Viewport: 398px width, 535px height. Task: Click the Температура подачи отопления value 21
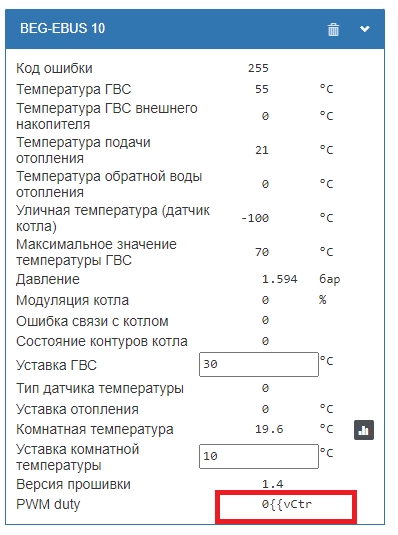(262, 150)
